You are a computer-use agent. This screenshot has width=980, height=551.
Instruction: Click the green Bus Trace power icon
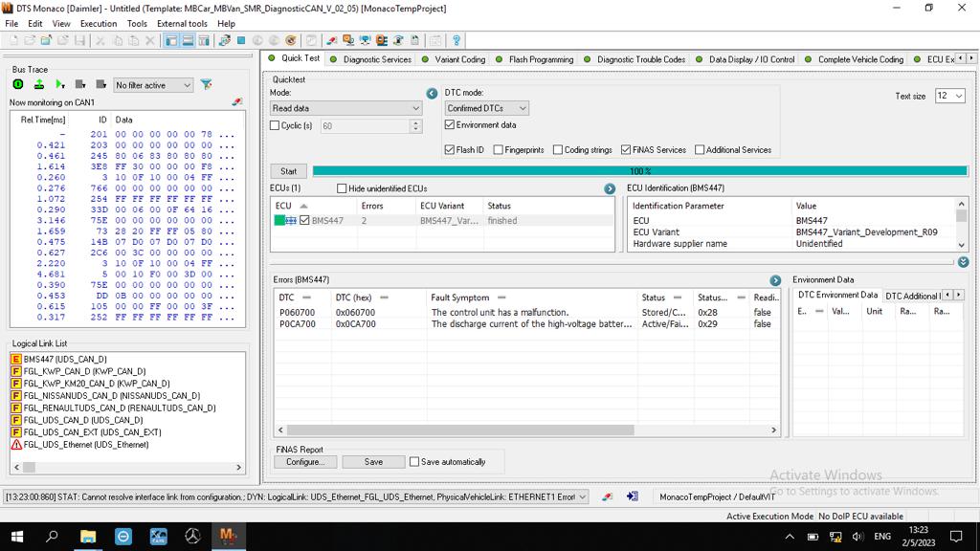[18, 84]
